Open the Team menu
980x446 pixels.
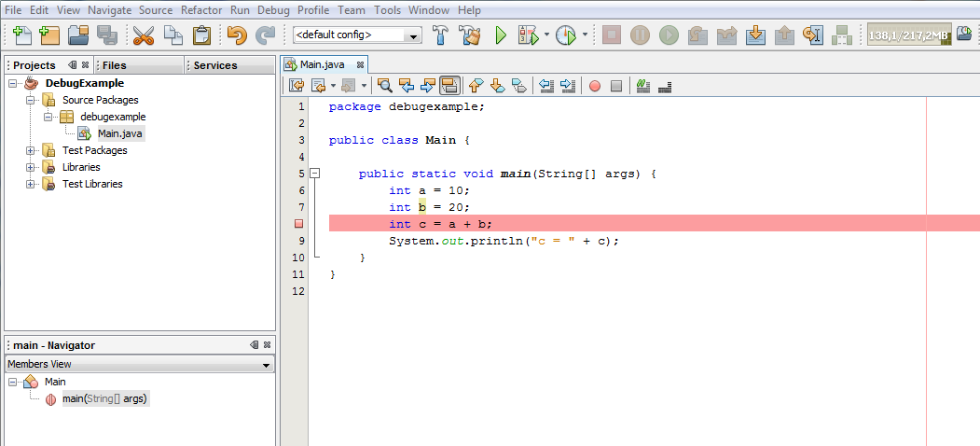[352, 10]
